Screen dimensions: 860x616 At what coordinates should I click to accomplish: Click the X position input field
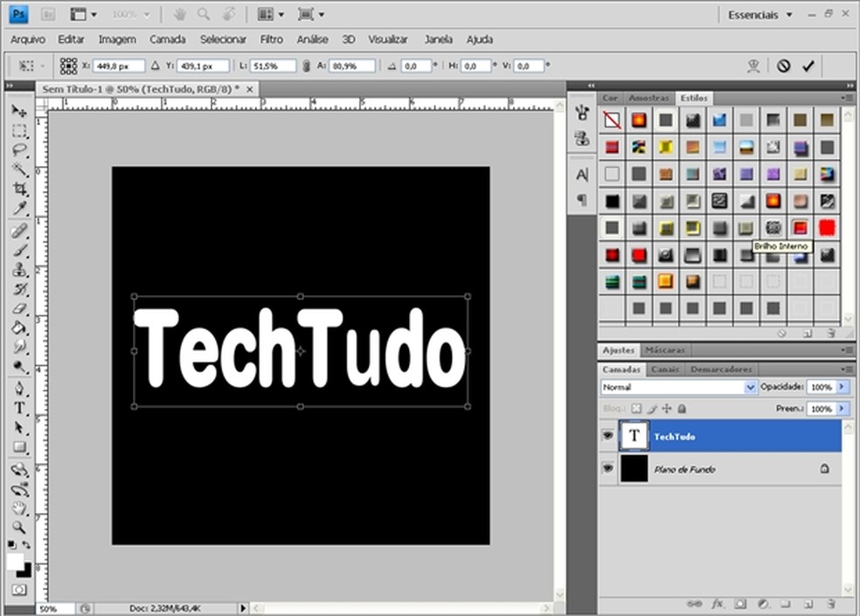[119, 66]
